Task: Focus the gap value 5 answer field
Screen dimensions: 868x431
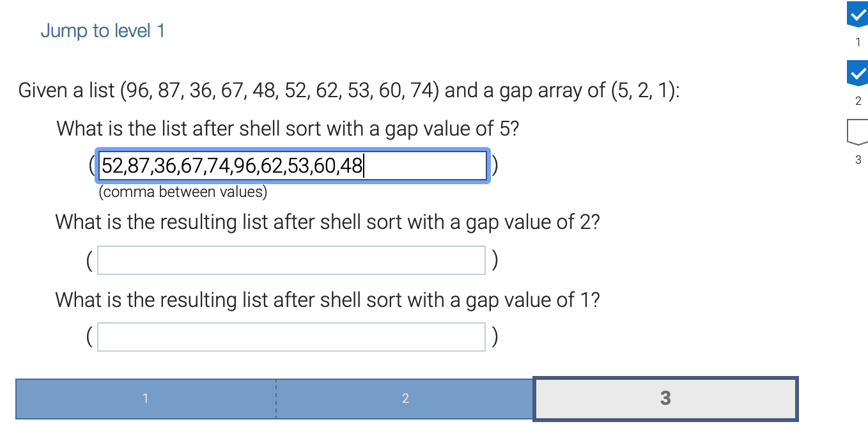Action: pos(292,166)
